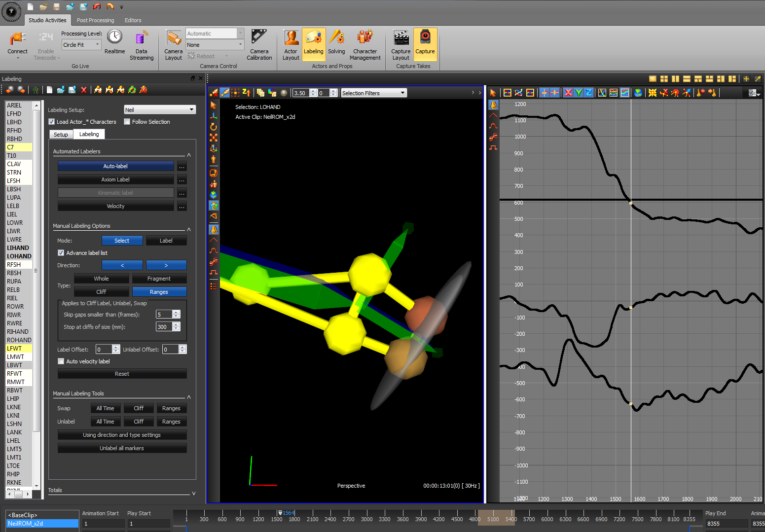Open the Labeling Setup dropdown showing Neil
This screenshot has height=532, width=765.
pos(159,110)
